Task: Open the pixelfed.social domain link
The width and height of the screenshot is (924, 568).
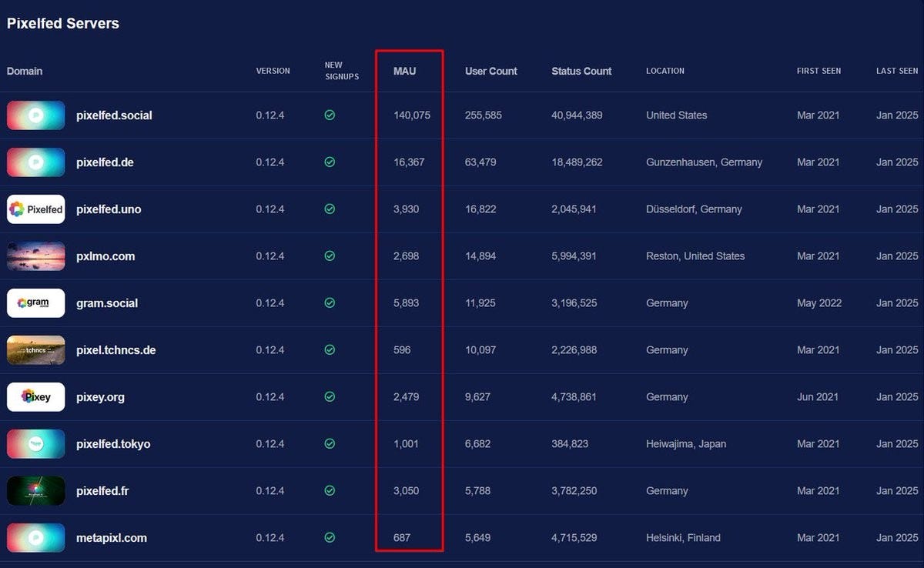Action: (114, 115)
